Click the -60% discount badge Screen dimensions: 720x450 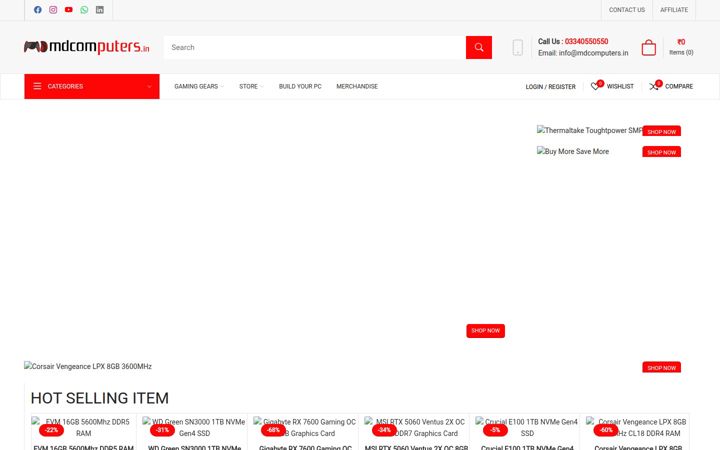[x=606, y=430]
